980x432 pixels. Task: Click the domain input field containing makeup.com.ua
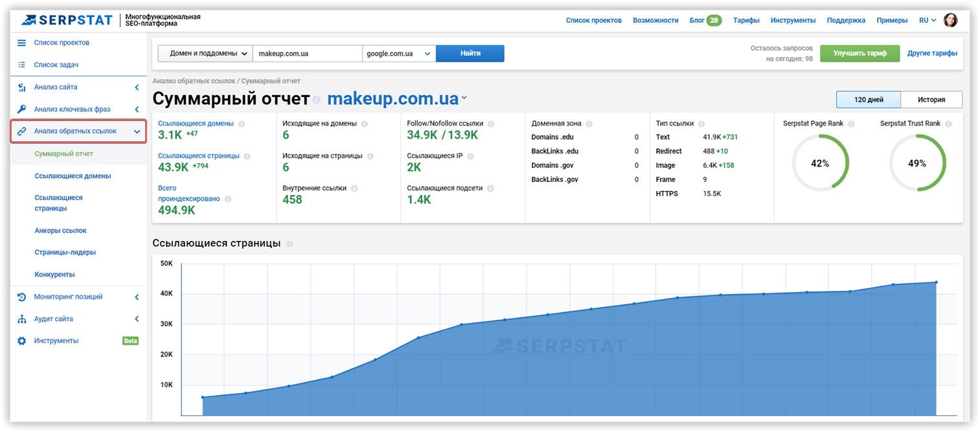pos(308,54)
